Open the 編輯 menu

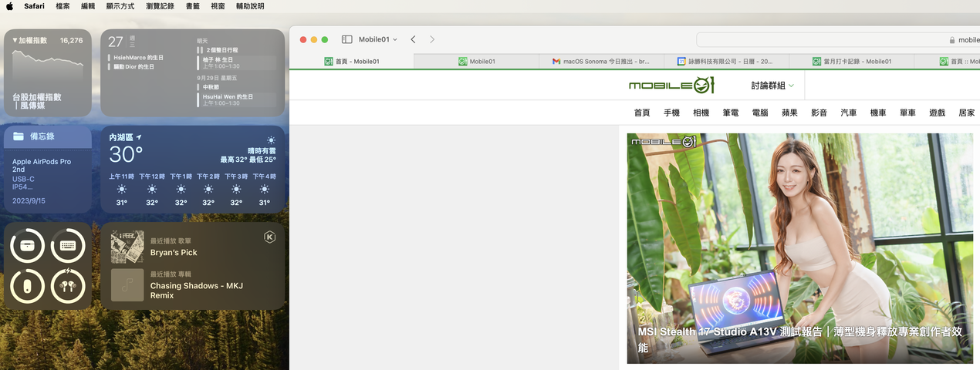(x=88, y=6)
